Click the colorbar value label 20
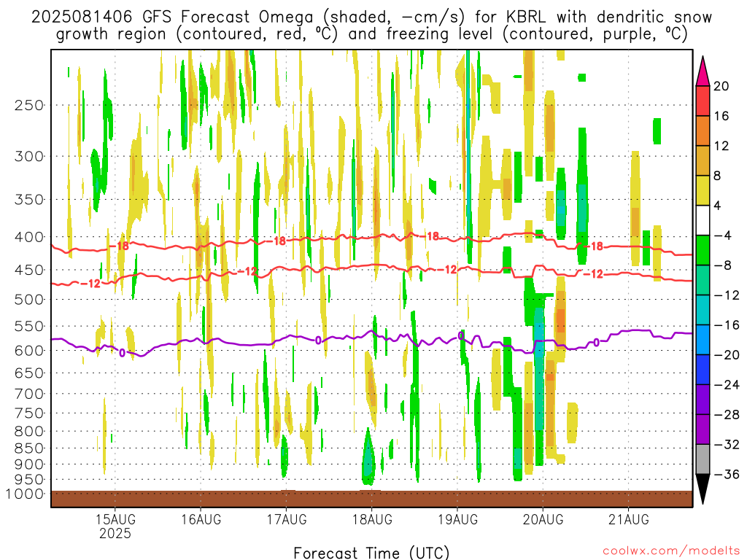 tap(721, 86)
